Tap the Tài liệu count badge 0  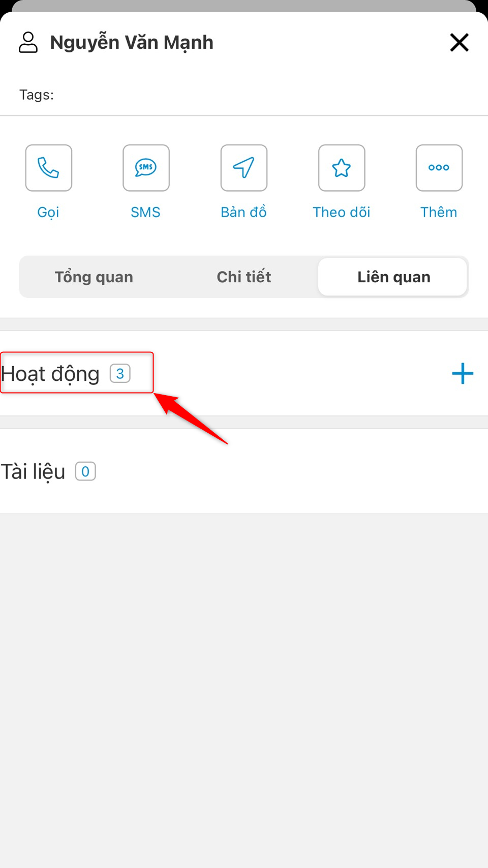85,471
